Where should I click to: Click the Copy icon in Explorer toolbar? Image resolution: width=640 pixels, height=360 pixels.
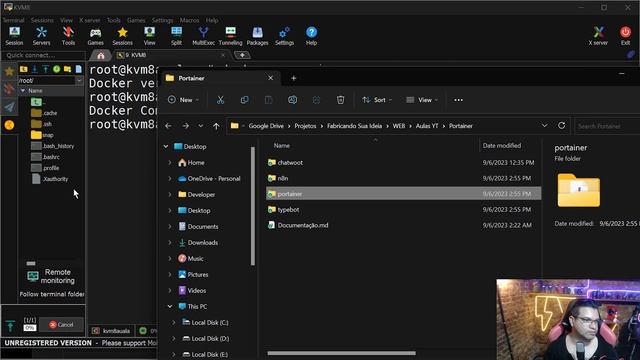coord(244,100)
